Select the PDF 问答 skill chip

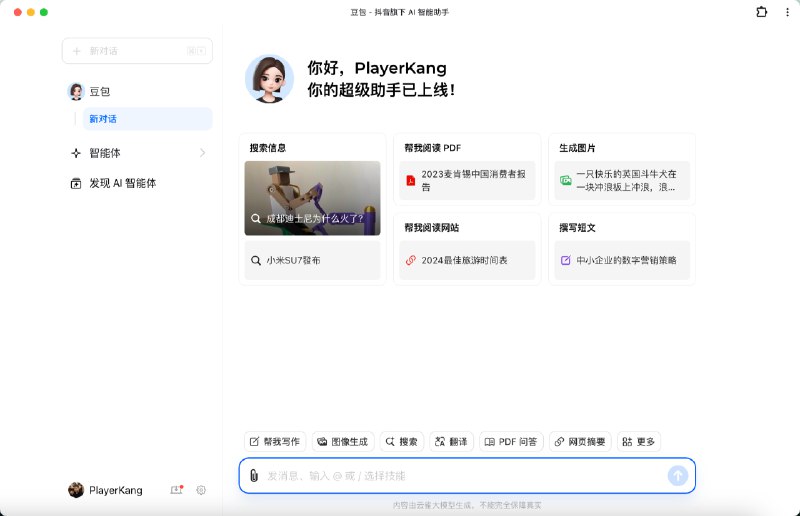(511, 441)
